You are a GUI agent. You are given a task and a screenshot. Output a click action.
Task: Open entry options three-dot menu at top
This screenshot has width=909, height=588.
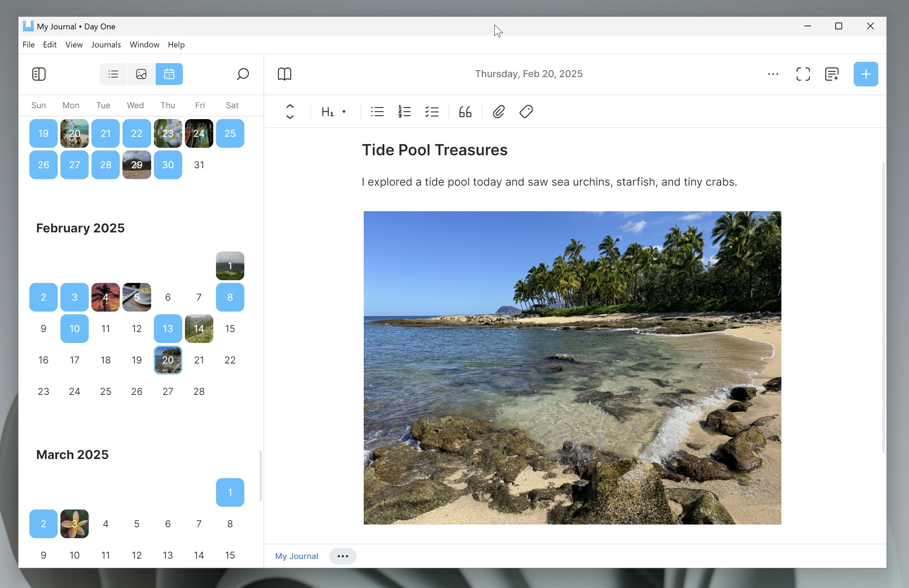pos(773,74)
